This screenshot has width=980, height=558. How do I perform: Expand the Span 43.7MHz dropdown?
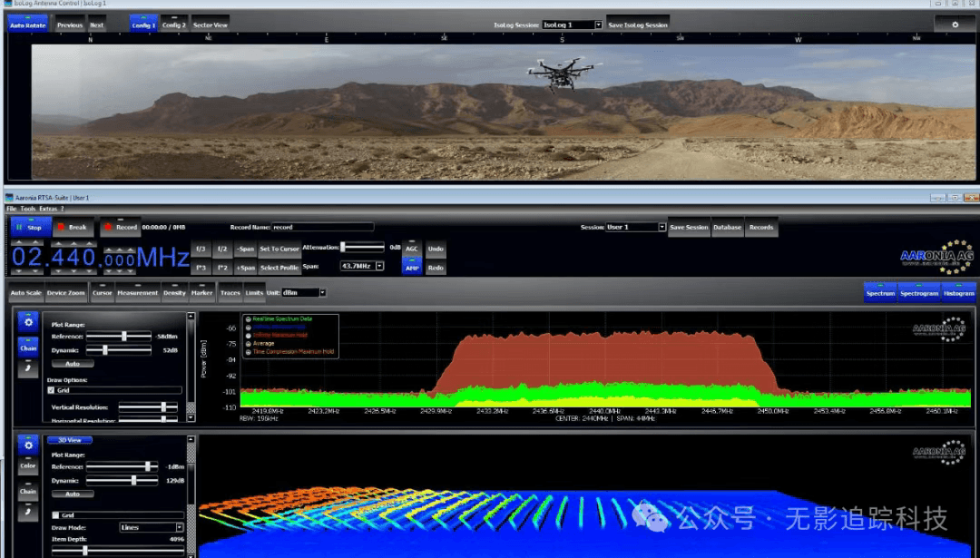coord(379,267)
